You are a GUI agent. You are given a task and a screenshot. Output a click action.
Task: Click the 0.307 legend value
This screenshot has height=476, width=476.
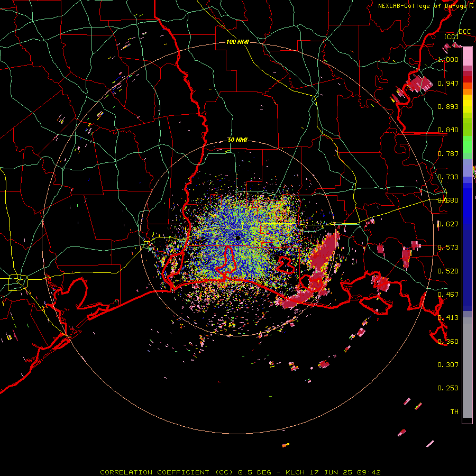tap(448, 365)
